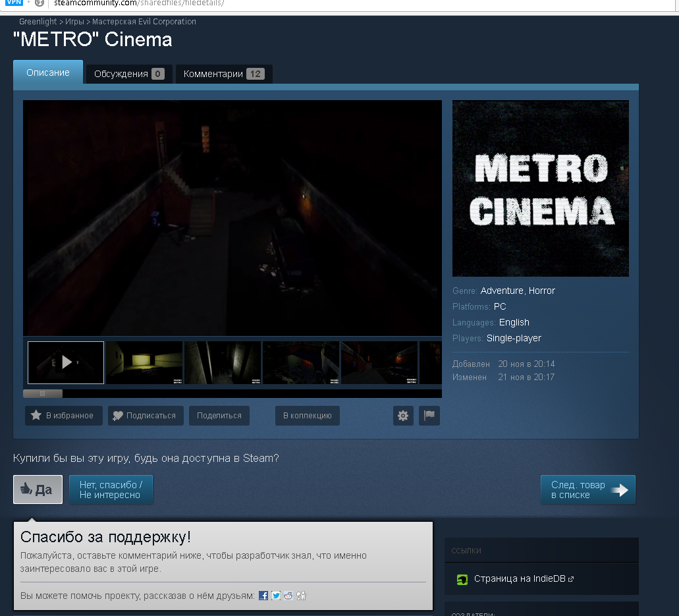Viewport: 679px width, 616px height.
Task: Click the Игры breadcrumb link
Action: point(74,22)
